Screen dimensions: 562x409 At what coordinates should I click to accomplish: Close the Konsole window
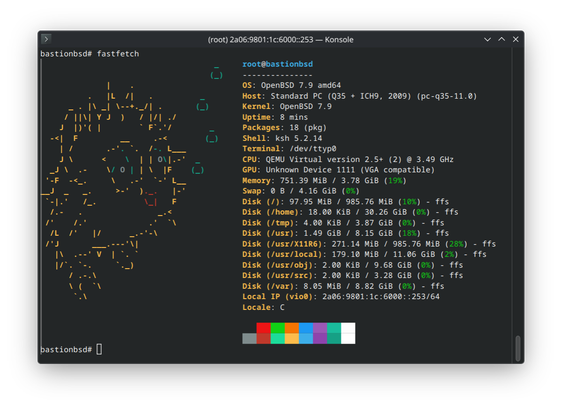coord(515,39)
